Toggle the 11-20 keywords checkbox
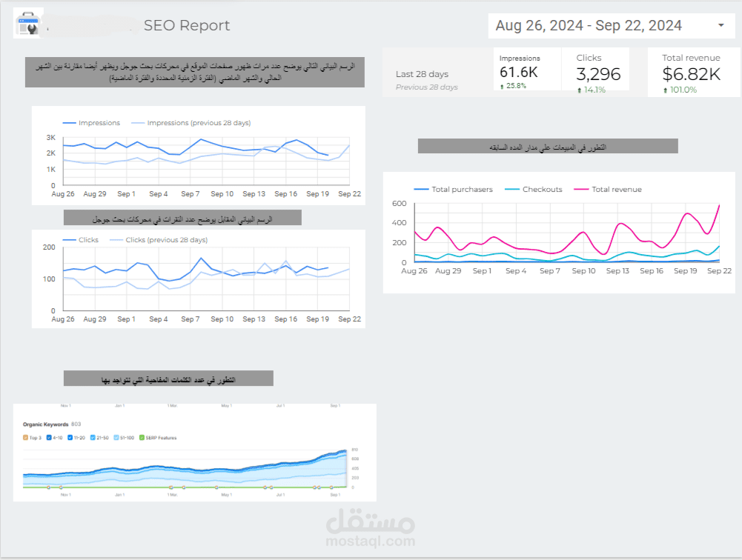The height and width of the screenshot is (560, 742). 70,438
